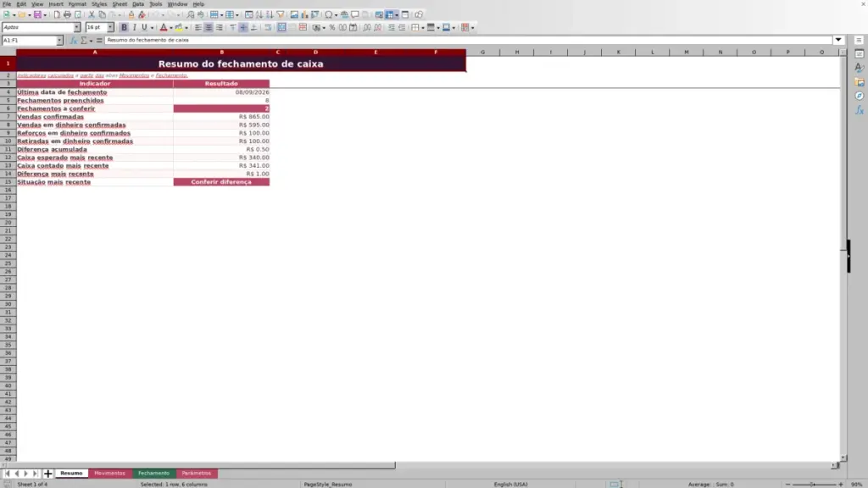868x488 pixels.
Task: Switch to the Fechamento sheet tab
Action: [154, 474]
